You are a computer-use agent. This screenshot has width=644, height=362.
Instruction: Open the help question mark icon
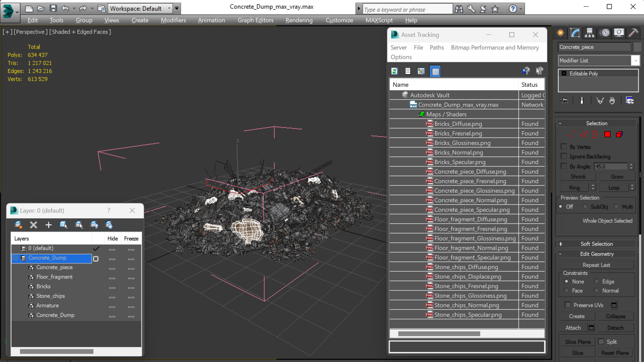513,9
